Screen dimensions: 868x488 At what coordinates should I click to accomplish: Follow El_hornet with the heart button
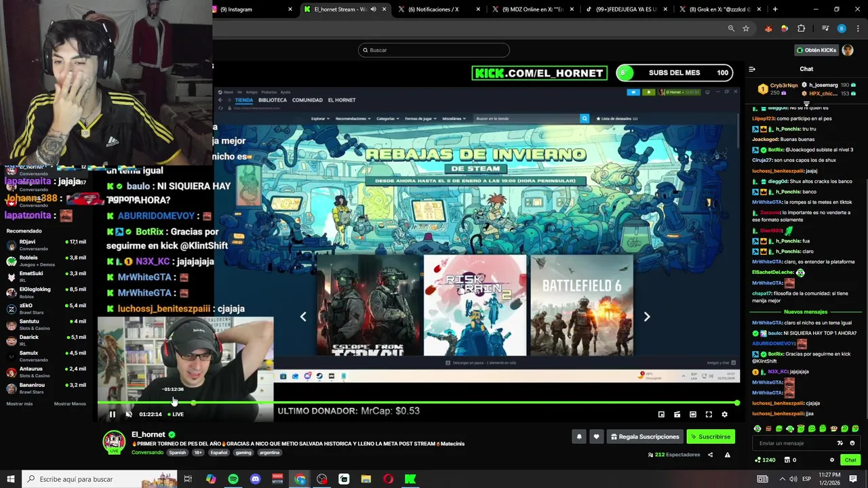[x=596, y=436]
